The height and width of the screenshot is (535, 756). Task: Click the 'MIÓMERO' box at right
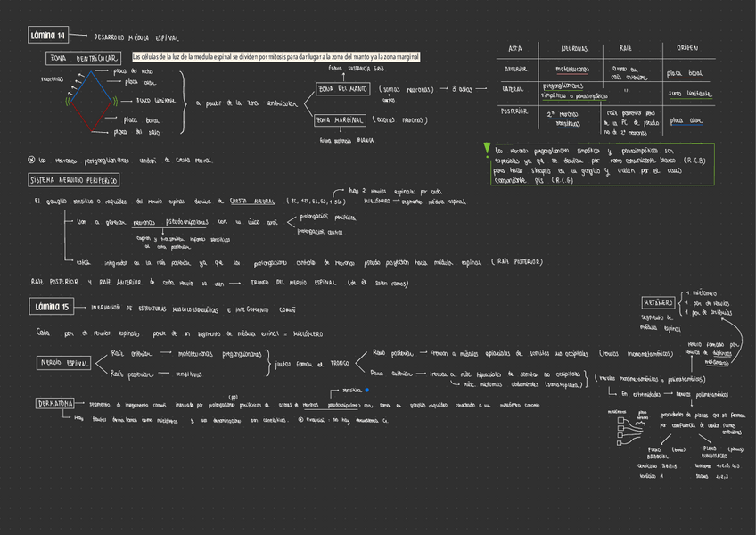[657, 303]
